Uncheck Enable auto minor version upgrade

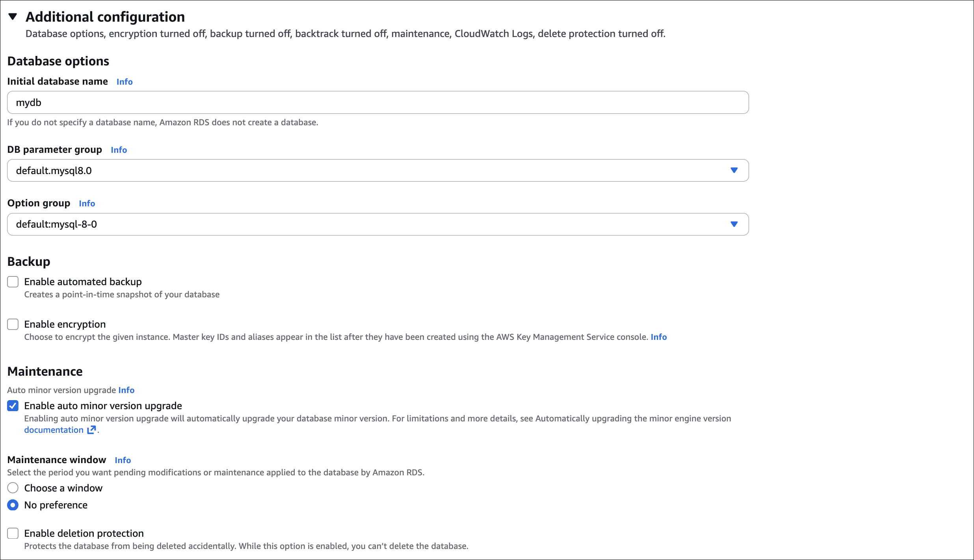[13, 406]
